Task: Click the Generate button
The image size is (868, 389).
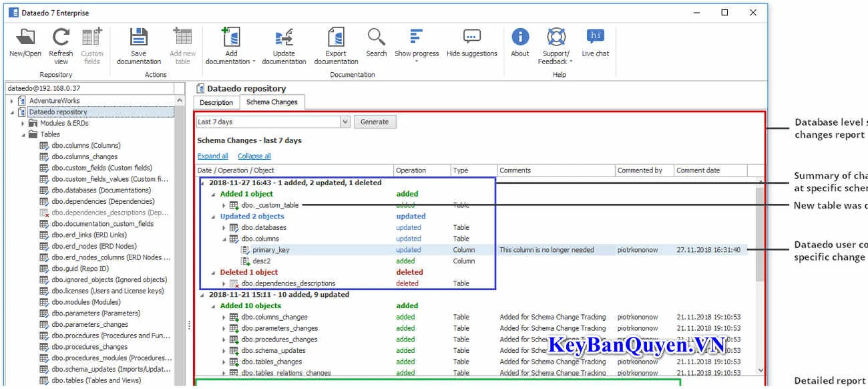Action: 375,122
